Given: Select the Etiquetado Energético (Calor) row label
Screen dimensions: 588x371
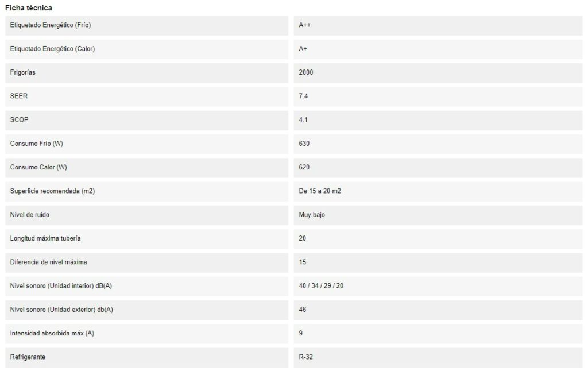Looking at the screenshot, I should 52,49.
